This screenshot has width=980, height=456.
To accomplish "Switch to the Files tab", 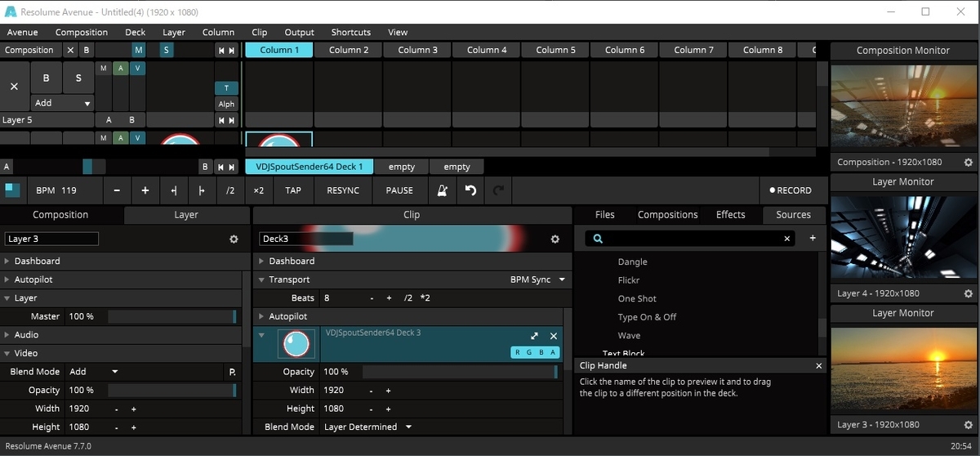I will (x=605, y=215).
